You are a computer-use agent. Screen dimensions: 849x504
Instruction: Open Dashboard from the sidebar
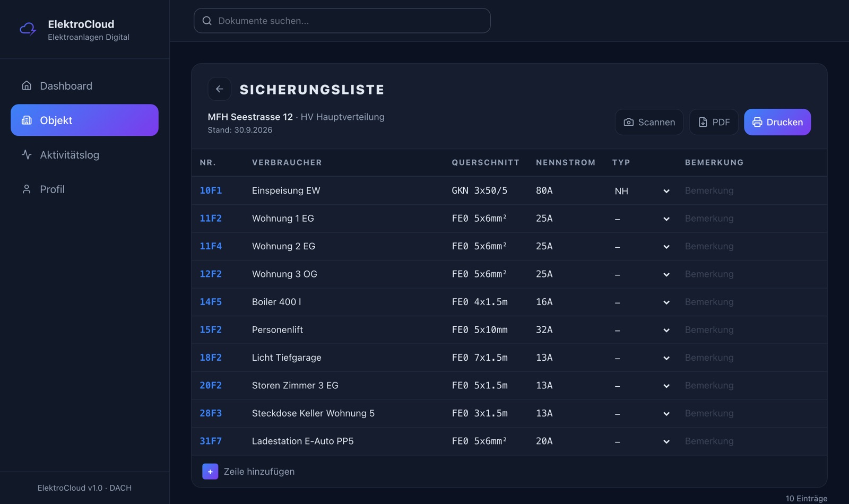pos(84,86)
